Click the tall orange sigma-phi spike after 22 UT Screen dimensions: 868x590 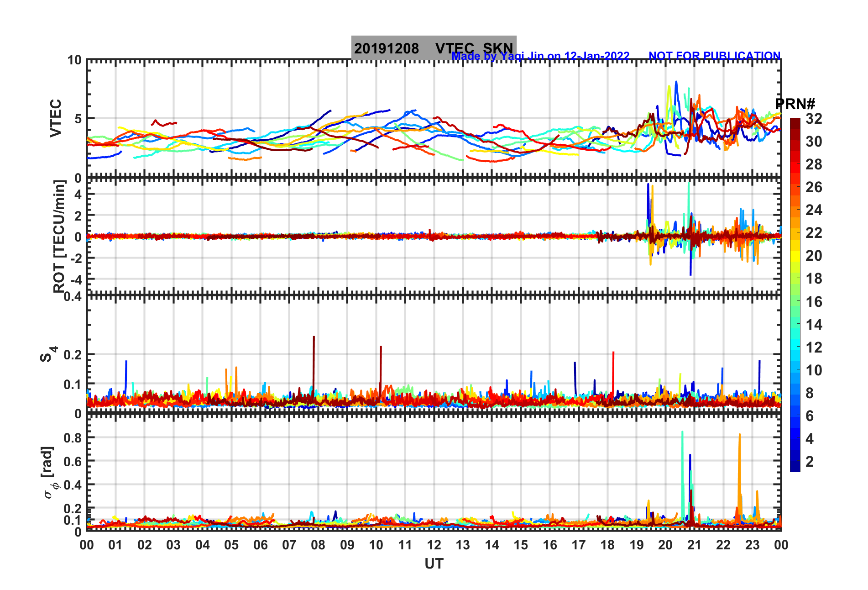739,475
